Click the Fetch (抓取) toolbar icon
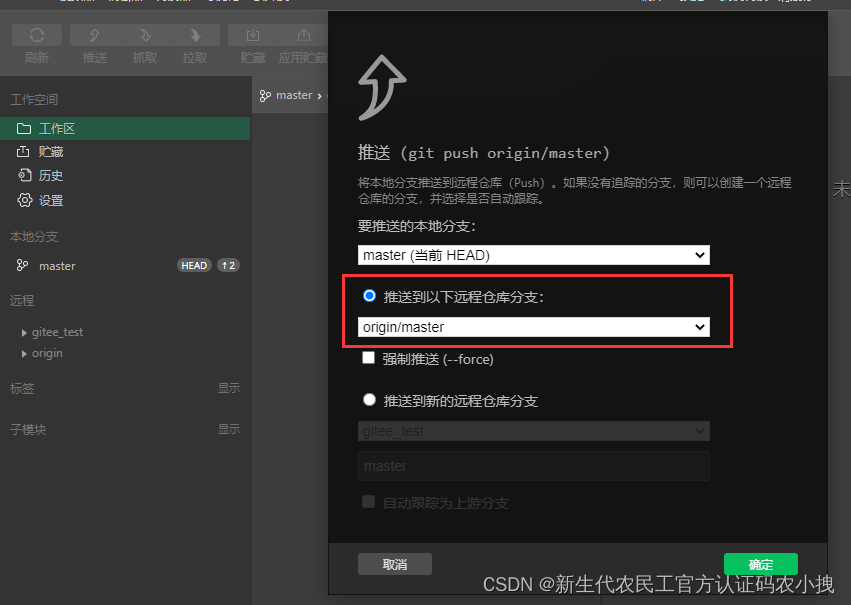 coord(145,36)
